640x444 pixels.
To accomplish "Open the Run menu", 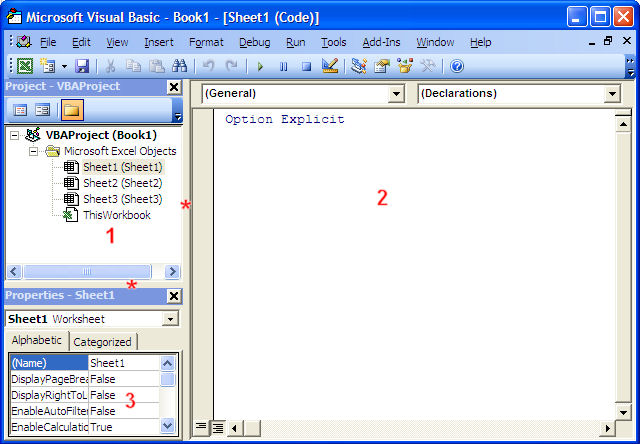I will [x=296, y=42].
